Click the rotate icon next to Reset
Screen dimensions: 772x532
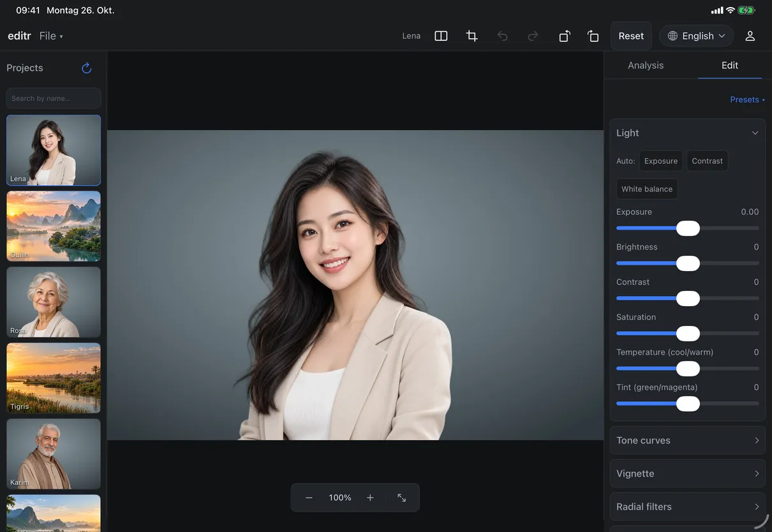[x=593, y=36]
